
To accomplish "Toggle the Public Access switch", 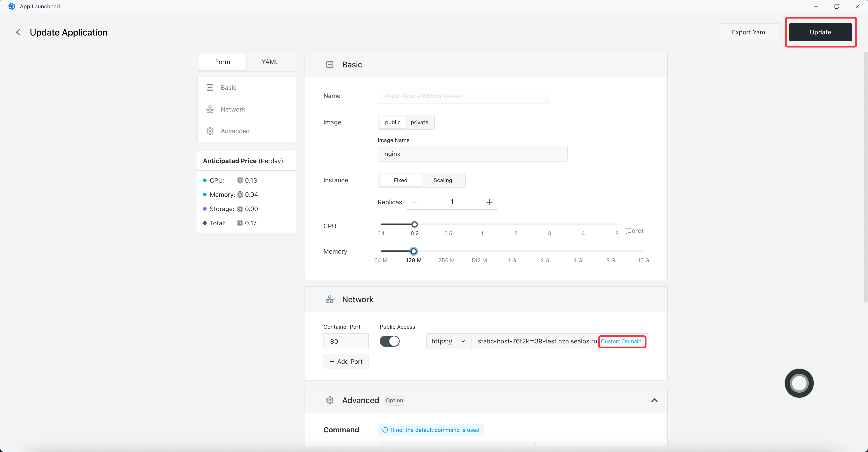I will 389,341.
